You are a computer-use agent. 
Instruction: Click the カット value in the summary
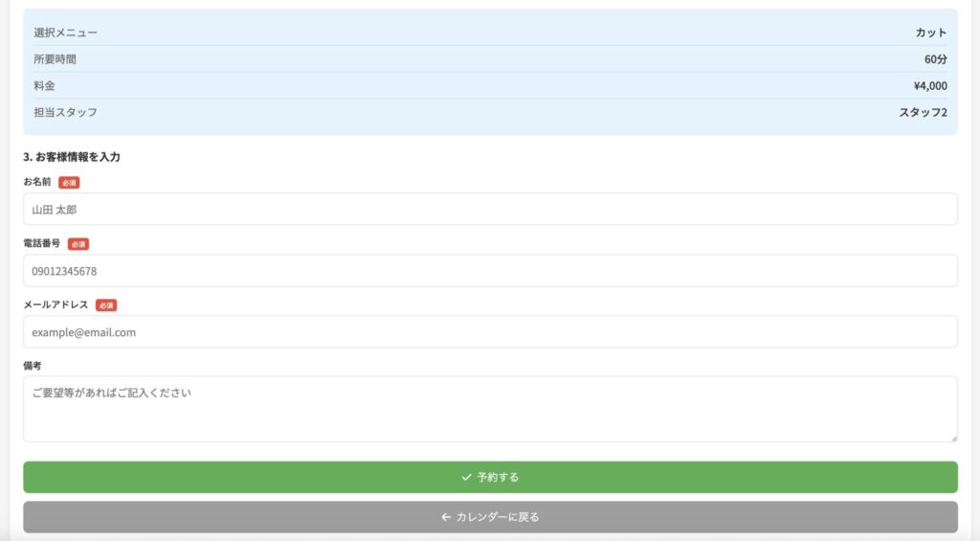pyautogui.click(x=930, y=33)
